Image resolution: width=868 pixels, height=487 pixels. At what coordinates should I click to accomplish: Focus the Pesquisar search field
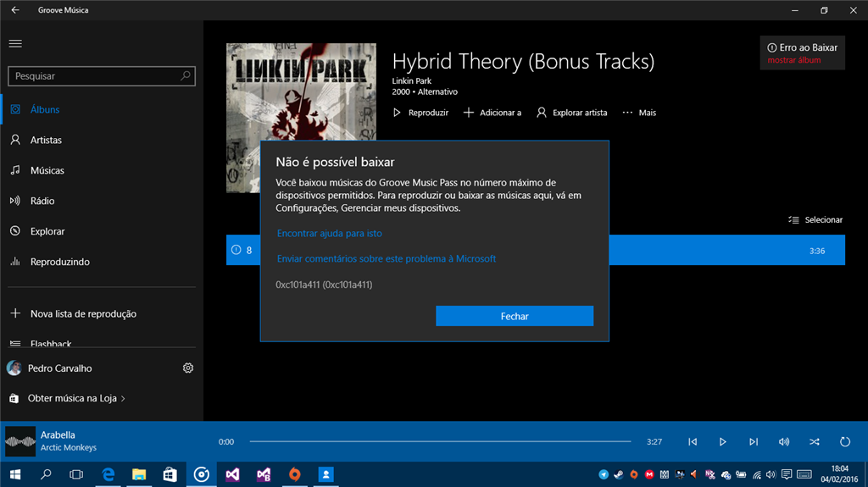click(x=102, y=76)
